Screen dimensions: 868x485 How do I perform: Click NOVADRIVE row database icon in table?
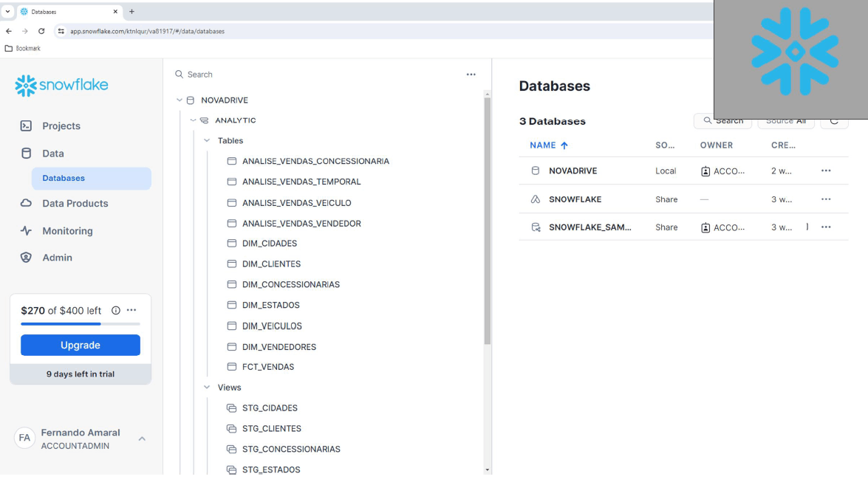coord(536,171)
